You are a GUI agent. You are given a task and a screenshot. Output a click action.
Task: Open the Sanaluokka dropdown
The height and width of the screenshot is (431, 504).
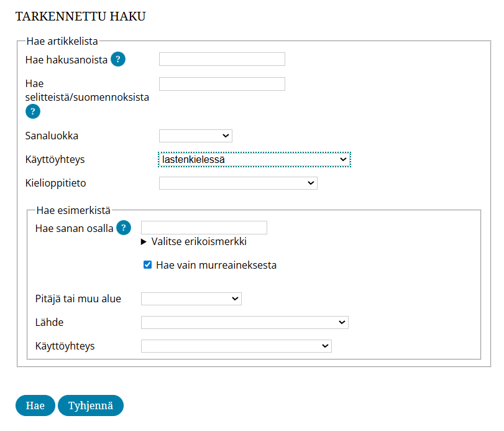tap(195, 136)
